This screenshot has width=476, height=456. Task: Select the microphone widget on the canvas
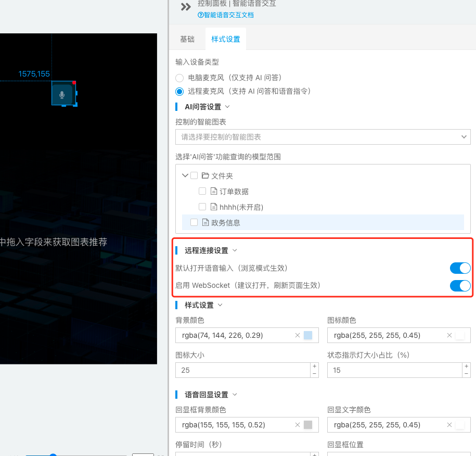pyautogui.click(x=63, y=94)
